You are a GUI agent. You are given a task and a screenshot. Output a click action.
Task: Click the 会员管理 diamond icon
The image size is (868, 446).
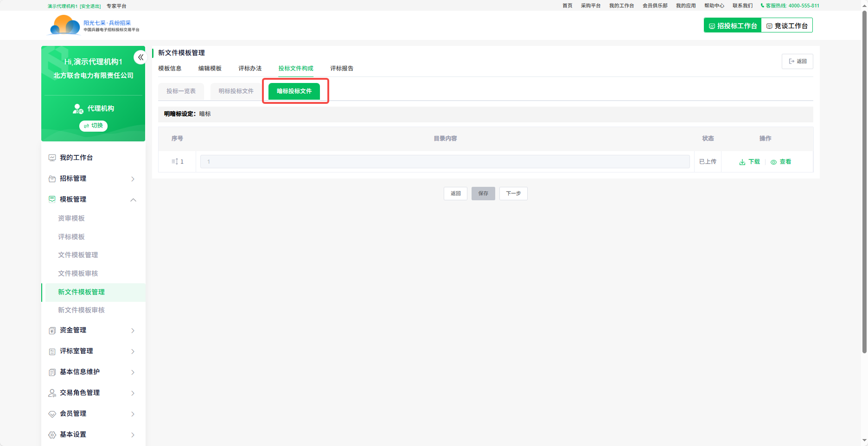tap(52, 414)
